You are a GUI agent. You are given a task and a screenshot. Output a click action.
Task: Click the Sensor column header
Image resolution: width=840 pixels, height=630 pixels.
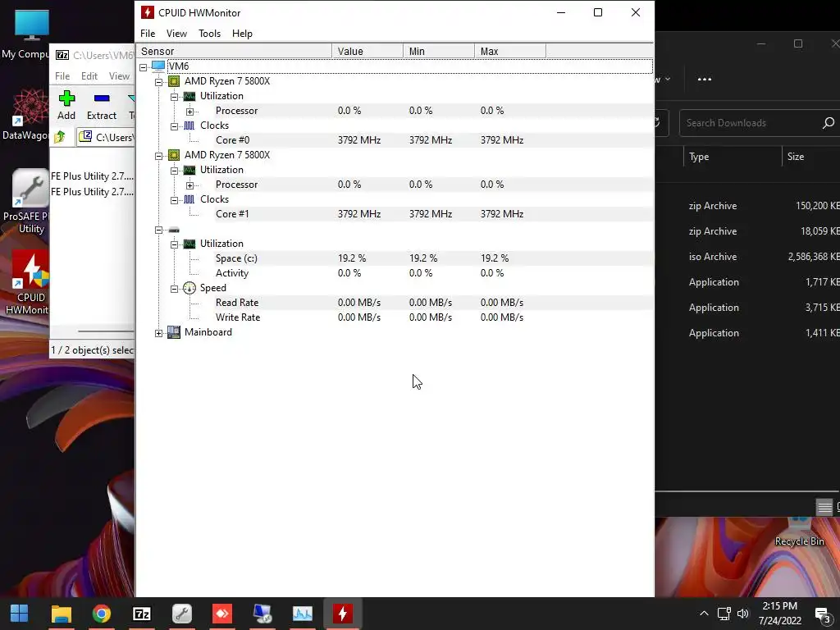pos(234,52)
